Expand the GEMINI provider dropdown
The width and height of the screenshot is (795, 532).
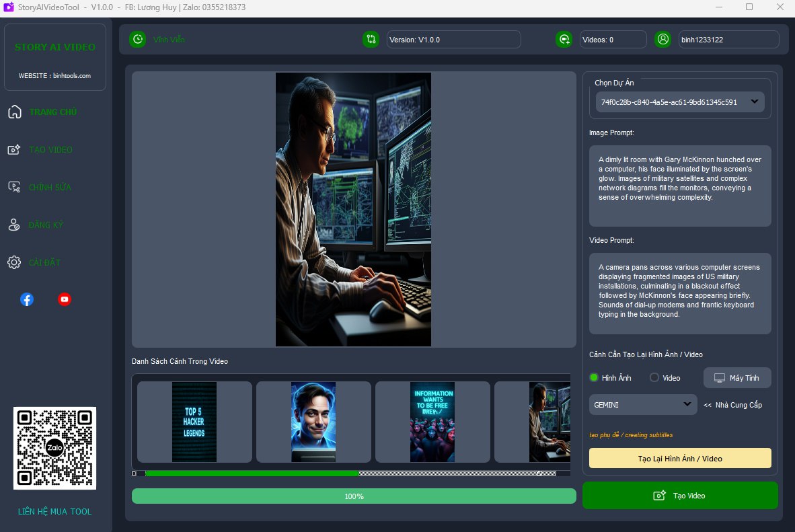click(x=643, y=405)
